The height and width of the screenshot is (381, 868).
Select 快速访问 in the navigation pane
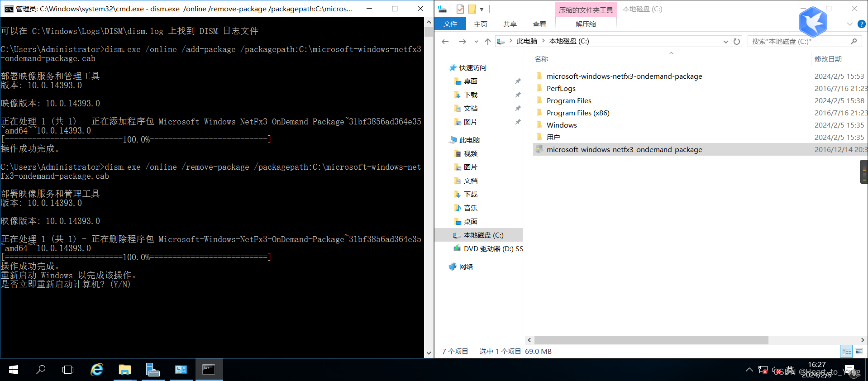point(473,68)
